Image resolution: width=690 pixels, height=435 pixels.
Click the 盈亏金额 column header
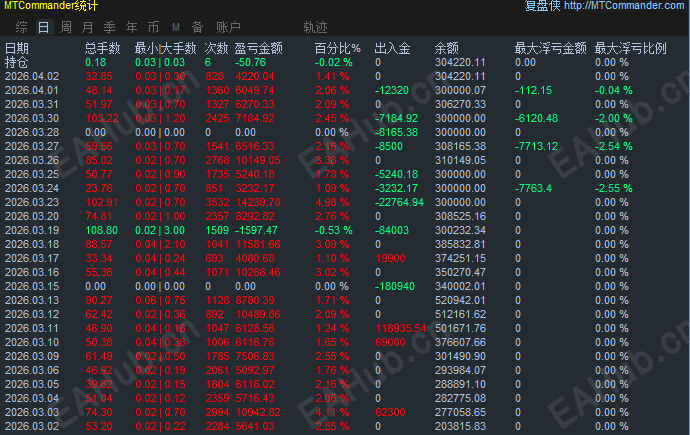[258, 48]
